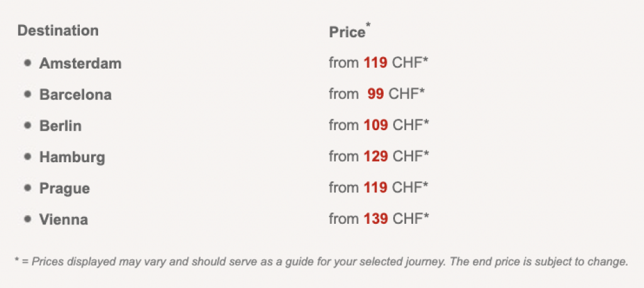Click the price disclaimer footnote text

(321, 262)
